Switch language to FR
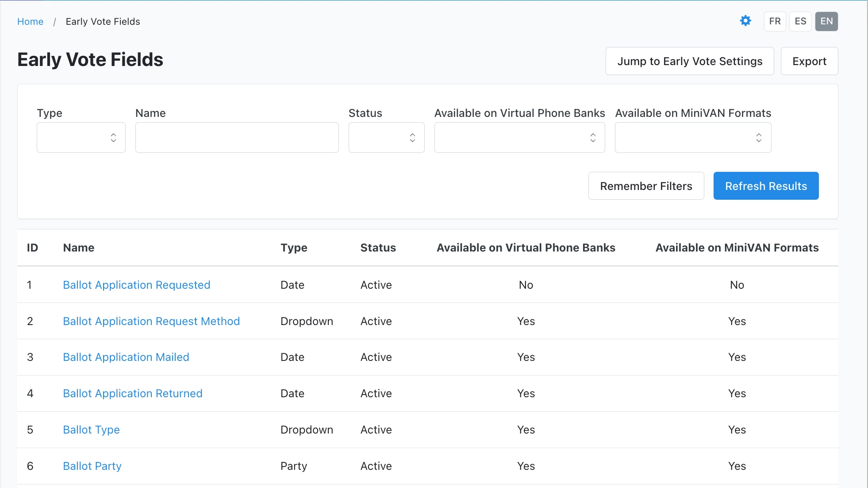 coord(775,21)
